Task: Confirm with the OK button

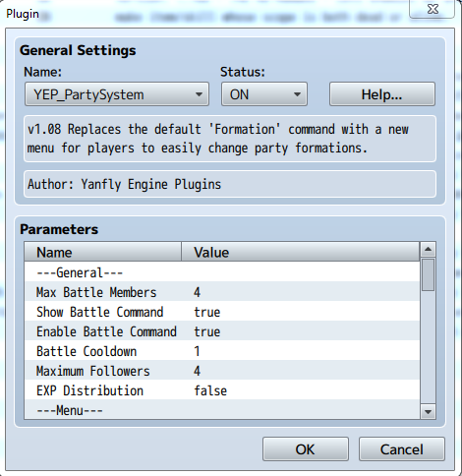Action: click(x=306, y=449)
